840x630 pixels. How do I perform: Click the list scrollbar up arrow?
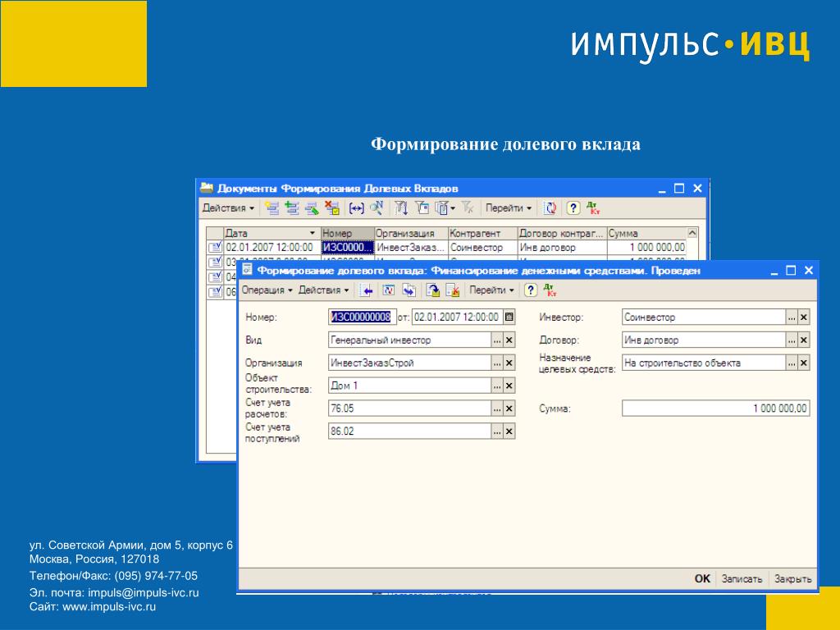click(692, 234)
